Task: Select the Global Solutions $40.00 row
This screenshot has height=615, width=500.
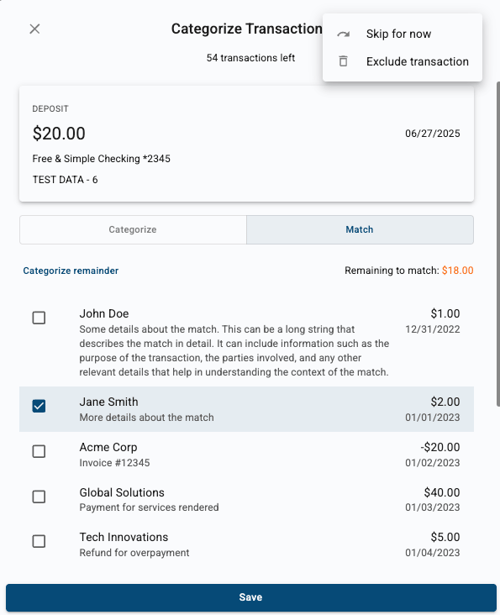Action: click(246, 499)
